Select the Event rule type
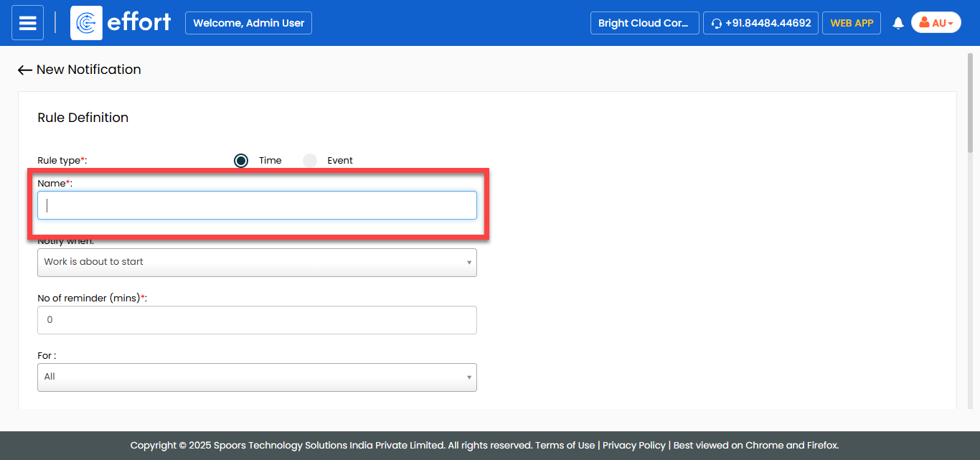This screenshot has width=980, height=460. tap(310, 161)
